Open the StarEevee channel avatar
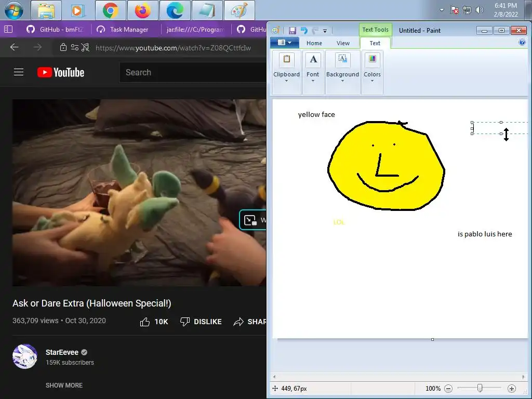The height and width of the screenshot is (399, 532). (25, 356)
